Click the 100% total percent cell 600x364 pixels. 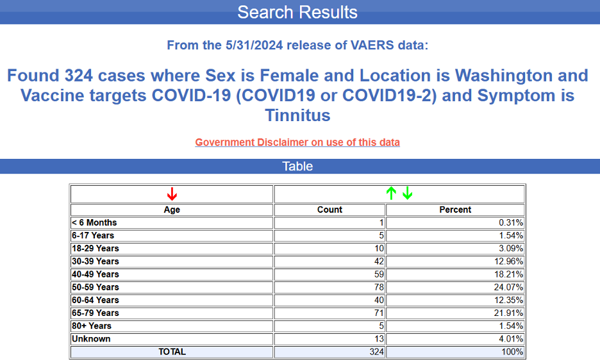[455, 352]
